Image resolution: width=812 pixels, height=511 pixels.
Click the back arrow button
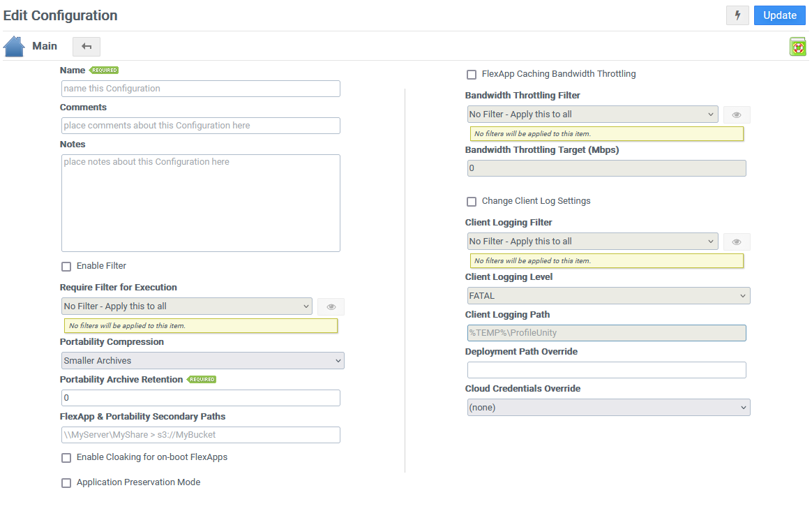[x=87, y=47]
